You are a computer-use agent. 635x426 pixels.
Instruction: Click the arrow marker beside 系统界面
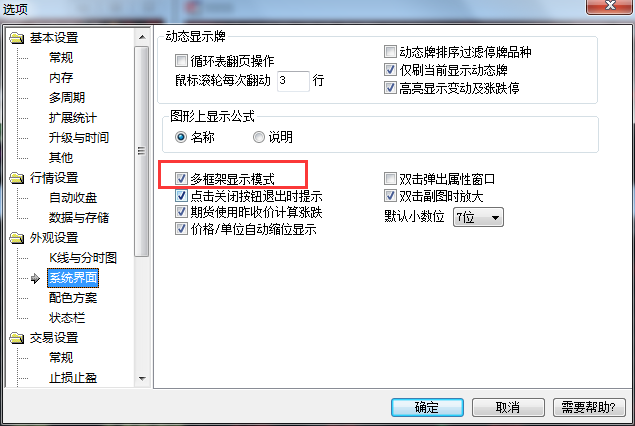point(35,278)
